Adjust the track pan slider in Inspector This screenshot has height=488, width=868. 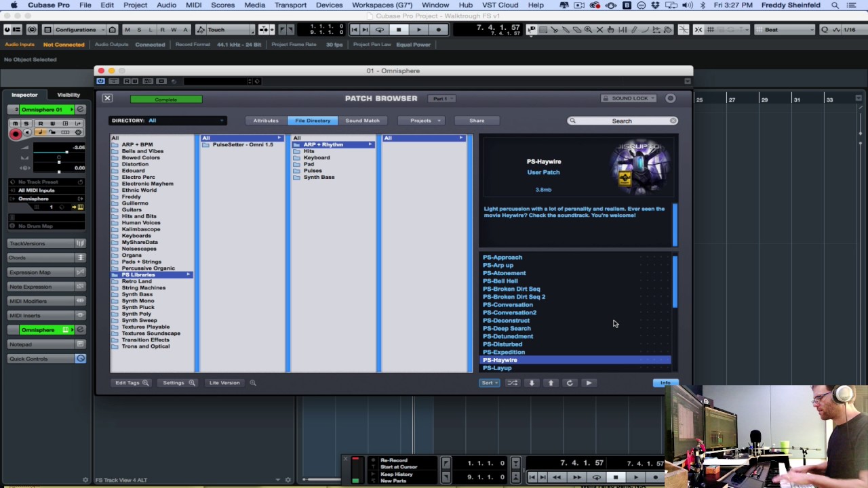point(58,162)
